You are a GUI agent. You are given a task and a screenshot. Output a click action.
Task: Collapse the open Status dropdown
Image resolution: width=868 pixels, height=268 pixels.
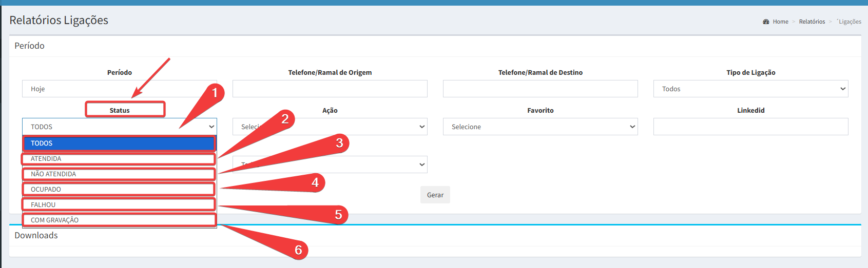point(119,127)
